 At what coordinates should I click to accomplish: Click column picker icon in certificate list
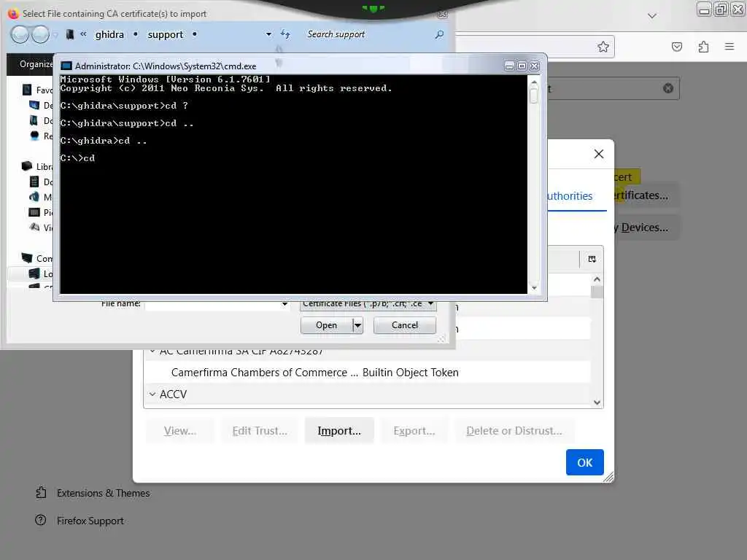pyautogui.click(x=592, y=259)
